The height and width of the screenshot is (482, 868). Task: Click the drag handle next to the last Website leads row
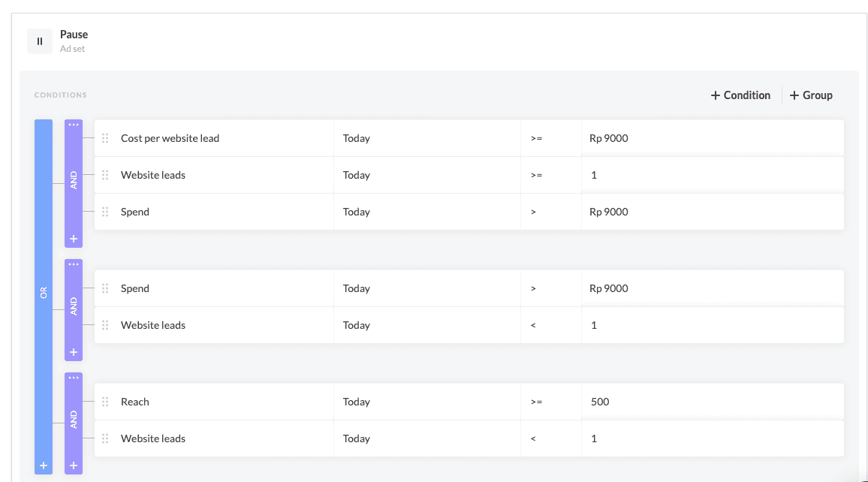[x=106, y=438]
